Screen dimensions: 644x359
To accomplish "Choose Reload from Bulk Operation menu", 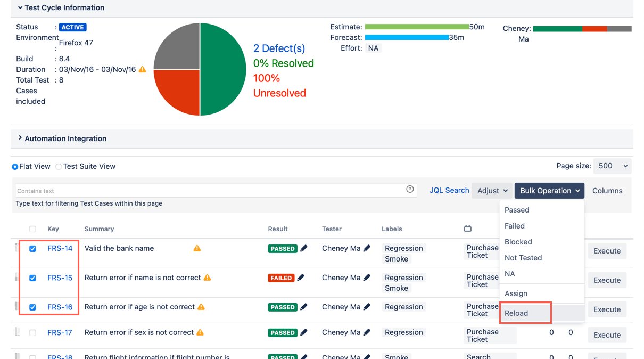I will click(x=516, y=313).
